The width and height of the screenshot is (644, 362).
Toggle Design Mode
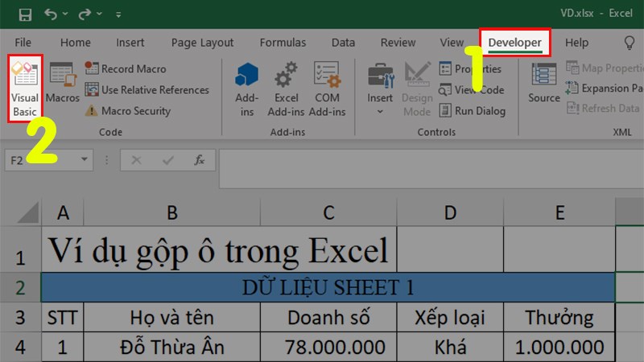coord(417,89)
